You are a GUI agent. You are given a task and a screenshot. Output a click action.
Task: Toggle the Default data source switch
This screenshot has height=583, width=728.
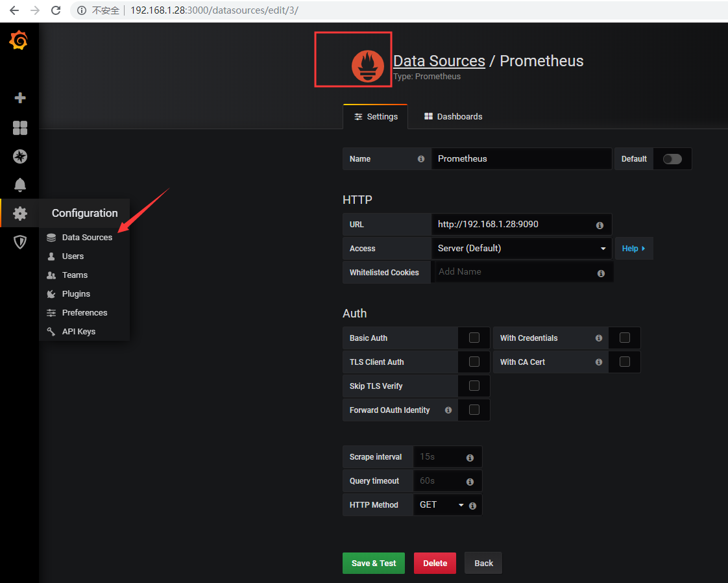click(672, 159)
